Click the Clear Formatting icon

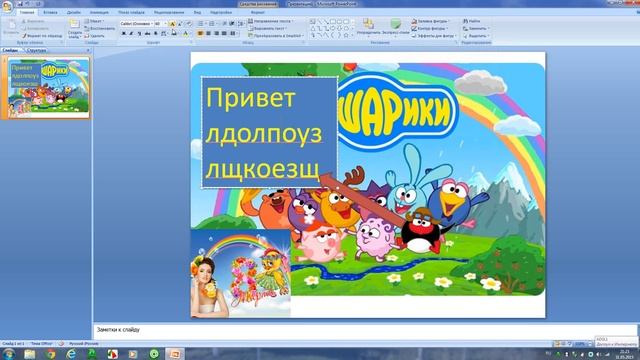point(189,24)
